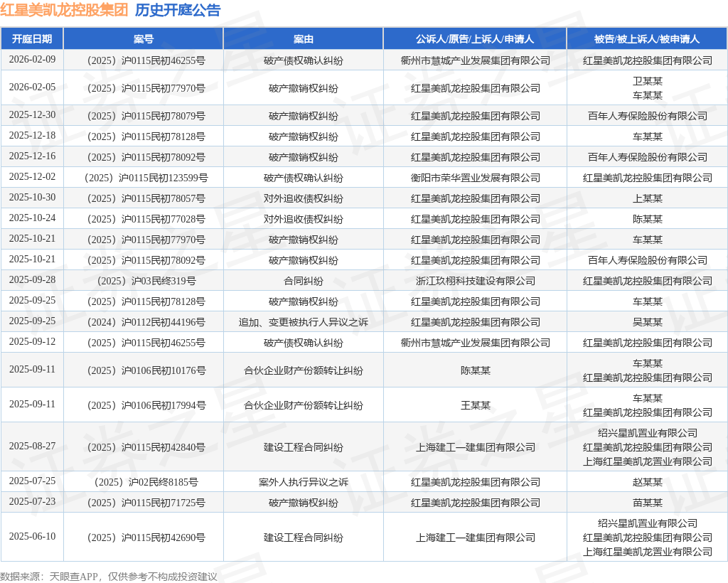The width and height of the screenshot is (728, 583).
Task: Select 破产债权确认纠纷 in the 2025-12-02 row
Action: point(303,178)
